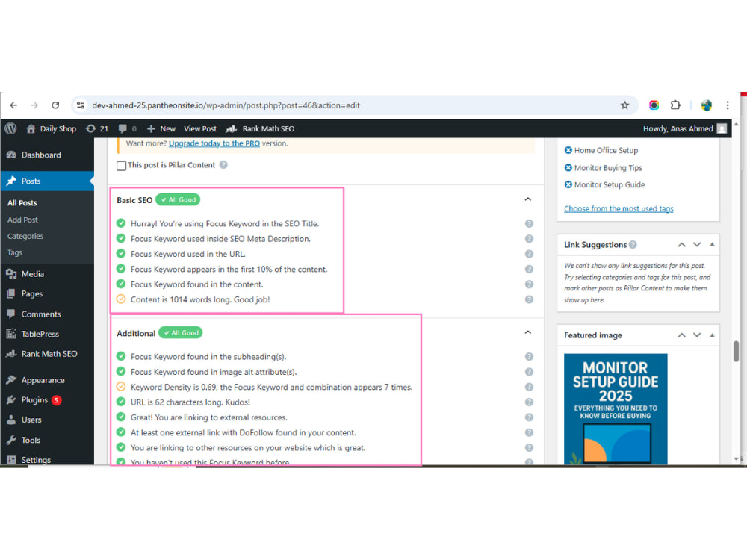The height and width of the screenshot is (560, 747).
Task: Open help for Focus Keyword in URL
Action: point(529,254)
